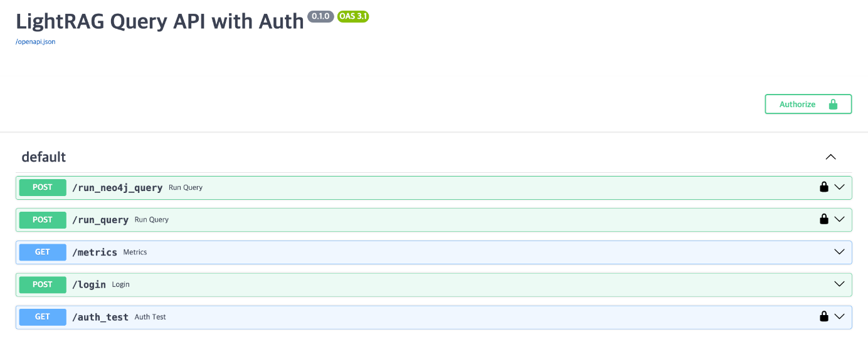Click the 0.1.0 version badge

[x=320, y=16]
